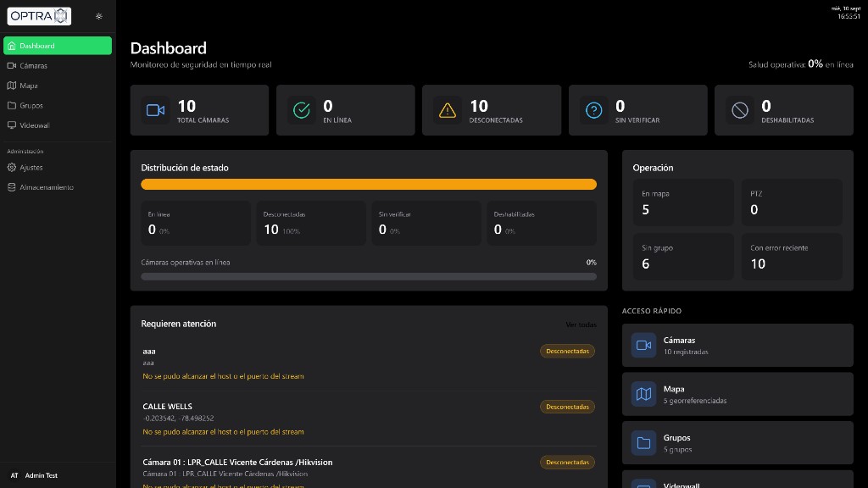Click the Salud operativa 0% en línea text
The image size is (868, 488).
point(800,64)
